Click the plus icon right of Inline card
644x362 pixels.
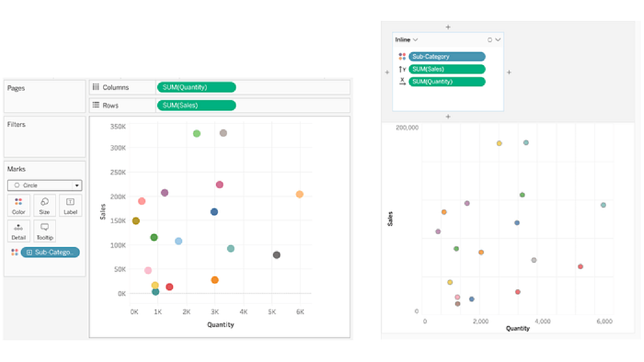509,72
